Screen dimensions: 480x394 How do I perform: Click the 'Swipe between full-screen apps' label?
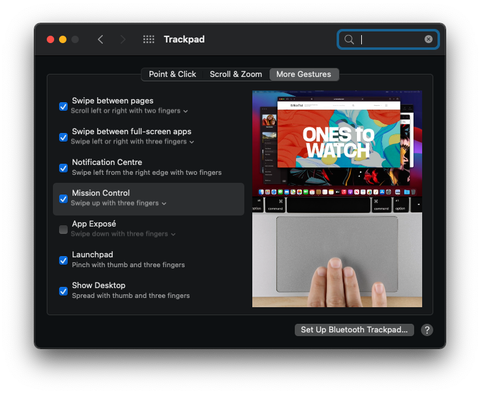tap(132, 131)
